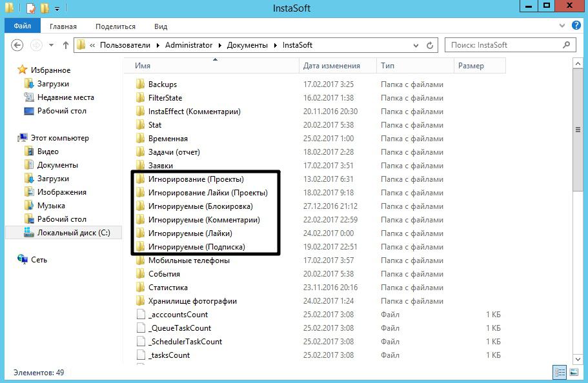
Task: Select the FilterState folder icon
Action: click(x=140, y=97)
